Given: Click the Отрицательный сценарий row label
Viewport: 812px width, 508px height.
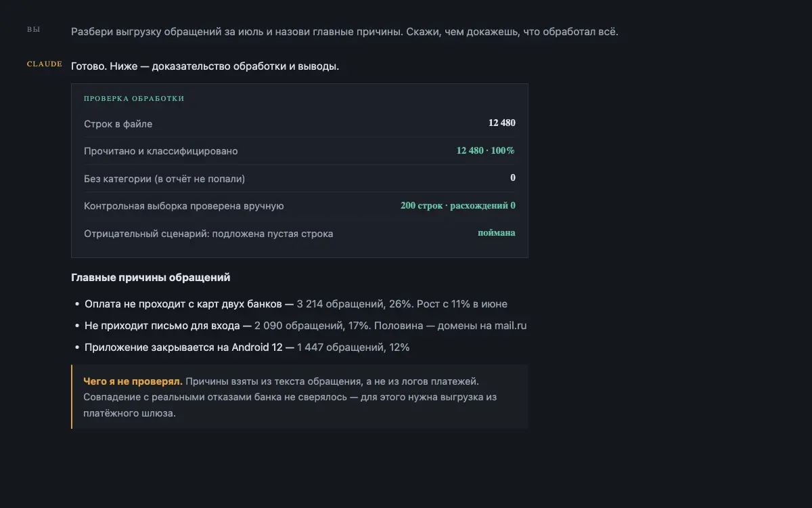Looking at the screenshot, I should pyautogui.click(x=208, y=234).
